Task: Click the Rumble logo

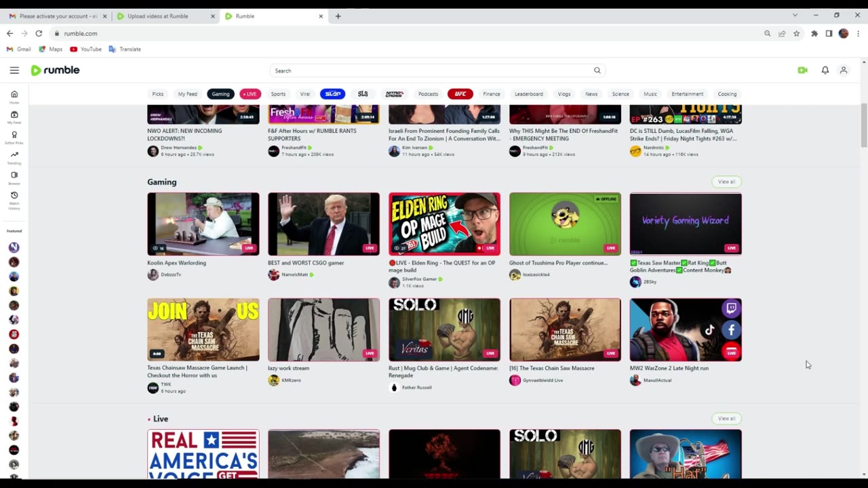Action: tap(56, 70)
